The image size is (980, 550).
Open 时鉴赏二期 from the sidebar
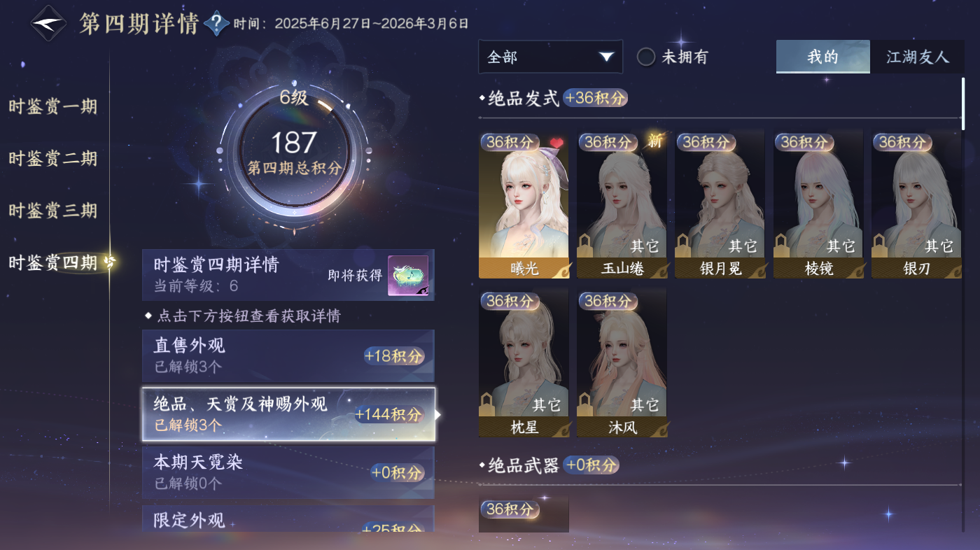tap(52, 159)
